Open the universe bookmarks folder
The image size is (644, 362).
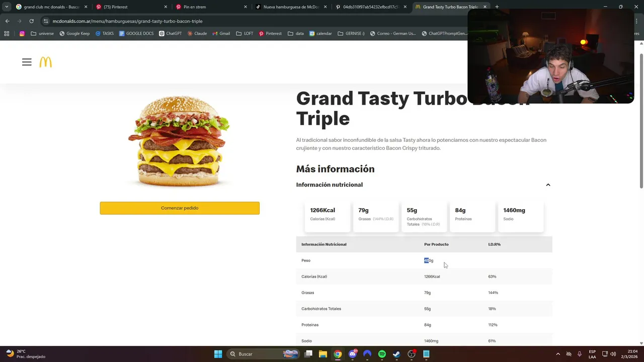[42, 34]
